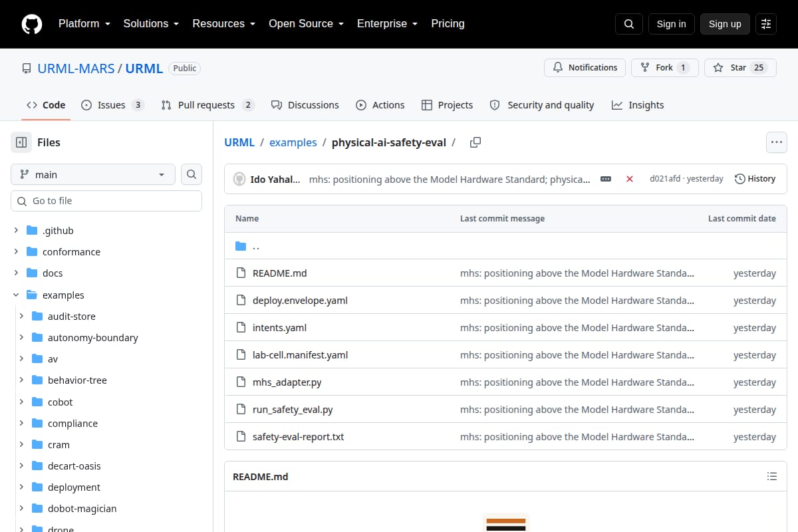Open the GitHub home logo

pos(32,24)
